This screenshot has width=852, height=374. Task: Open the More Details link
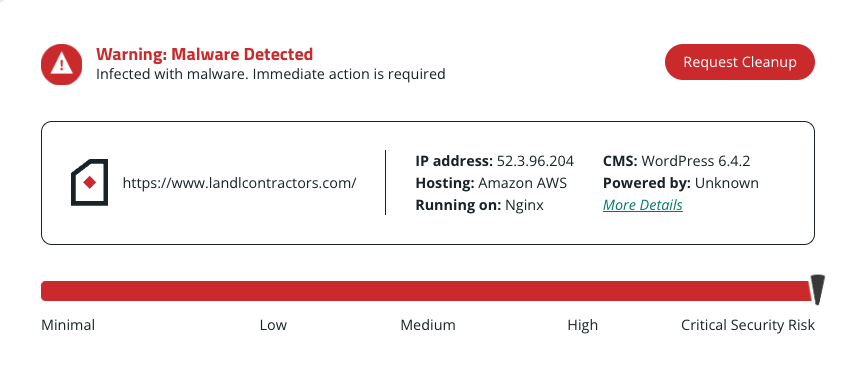(x=643, y=205)
